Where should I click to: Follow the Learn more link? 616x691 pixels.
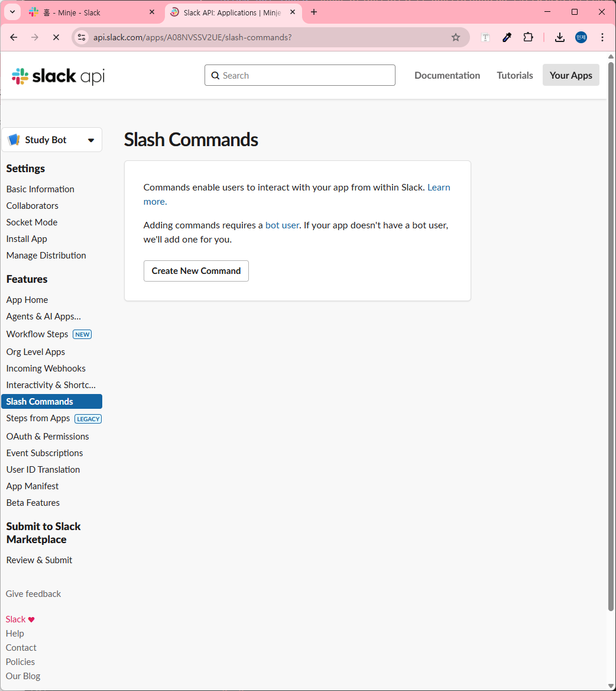tap(439, 188)
